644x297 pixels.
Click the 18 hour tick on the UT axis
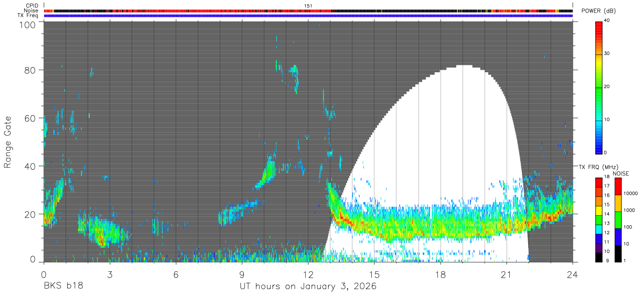[x=441, y=273]
